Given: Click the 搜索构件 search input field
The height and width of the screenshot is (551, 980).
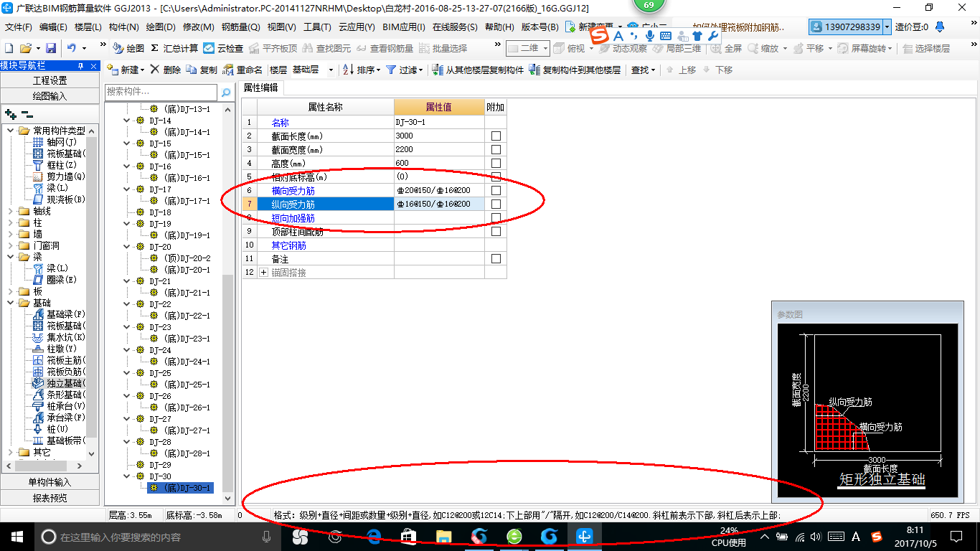Looking at the screenshot, I should 161,92.
